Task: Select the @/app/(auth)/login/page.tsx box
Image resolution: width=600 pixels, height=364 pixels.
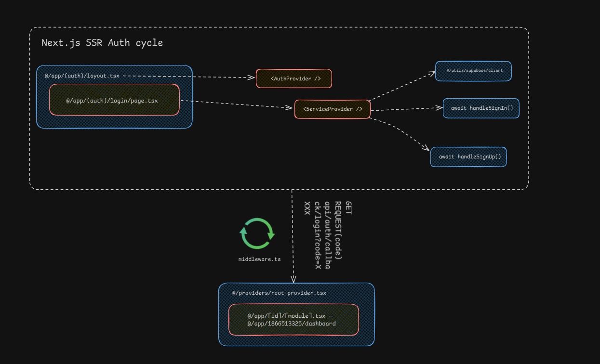Action: [114, 100]
